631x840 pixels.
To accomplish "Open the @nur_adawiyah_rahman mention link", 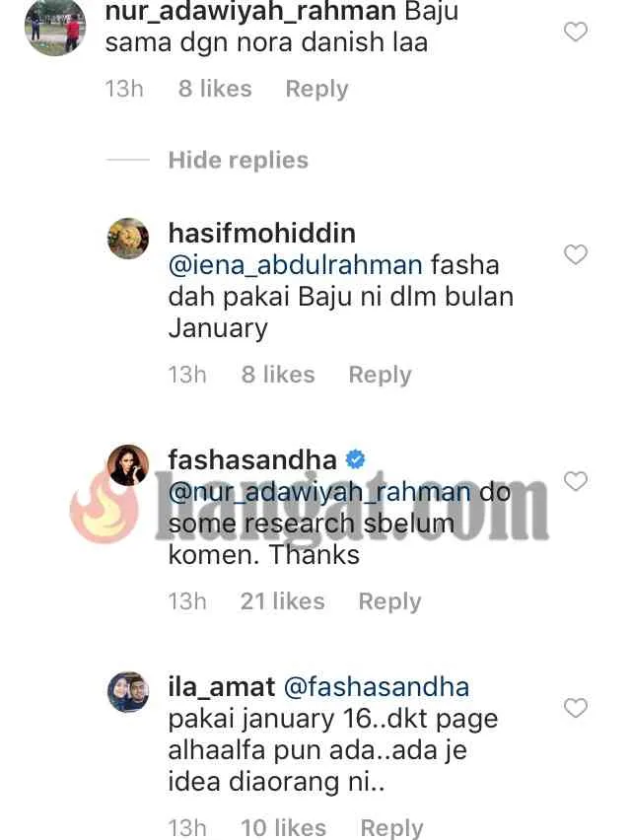I will click(319, 492).
